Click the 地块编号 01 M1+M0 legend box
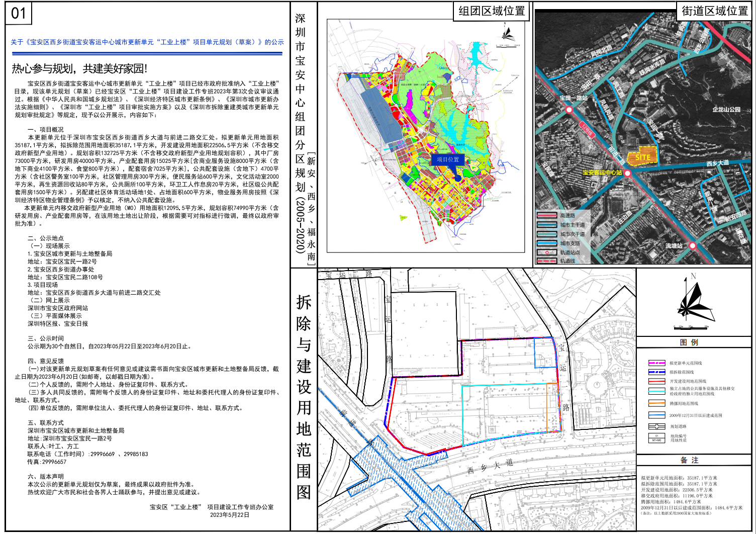The image size is (756, 534). click(656, 438)
